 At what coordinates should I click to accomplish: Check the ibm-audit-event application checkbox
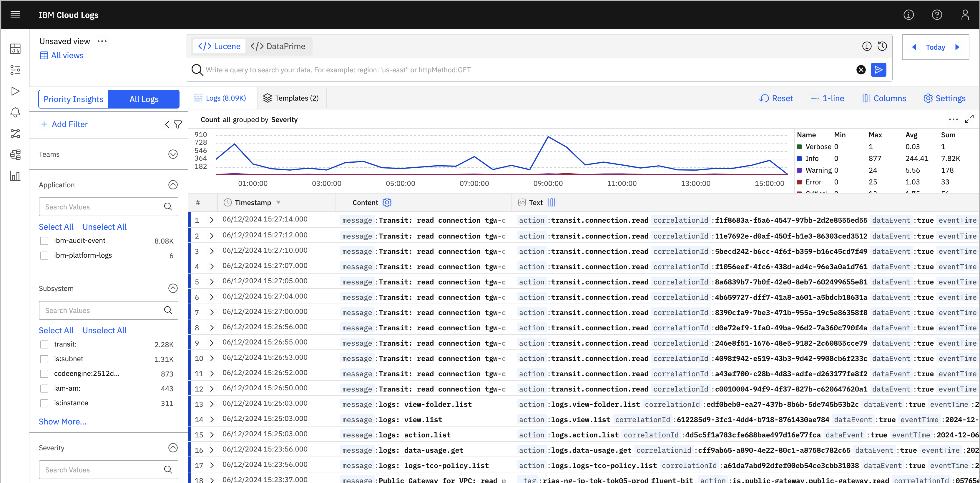(x=44, y=241)
